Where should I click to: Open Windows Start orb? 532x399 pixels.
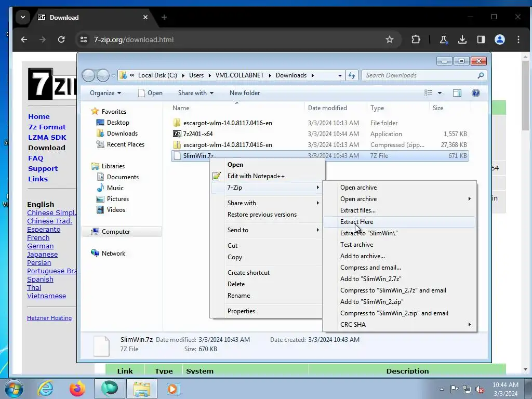(14, 389)
